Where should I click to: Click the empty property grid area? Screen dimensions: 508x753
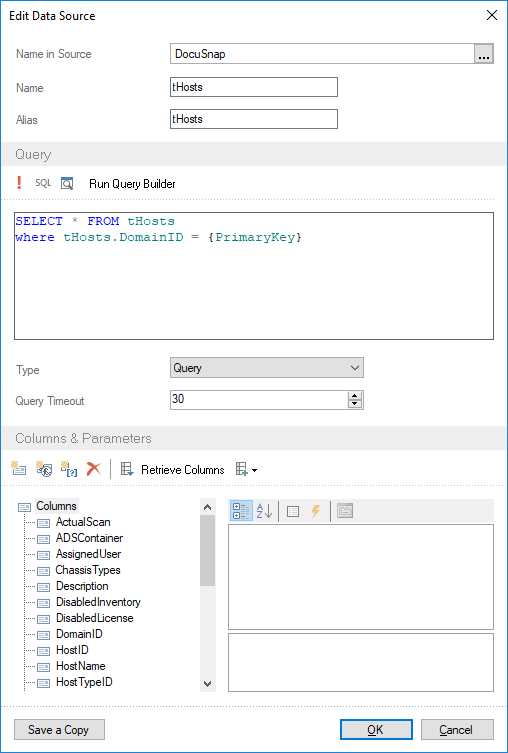[361, 577]
